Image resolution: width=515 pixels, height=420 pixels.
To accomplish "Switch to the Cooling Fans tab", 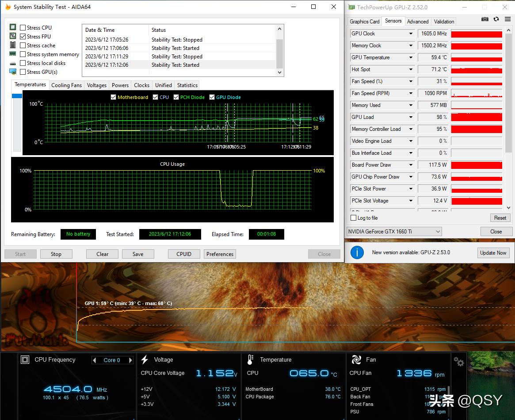I will pos(66,85).
